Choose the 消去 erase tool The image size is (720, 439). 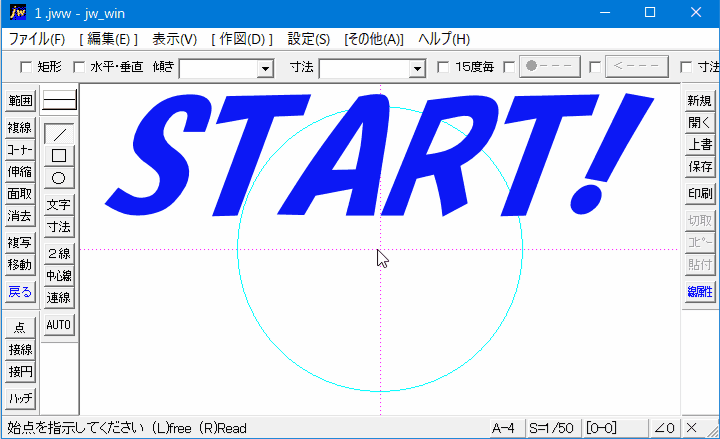20,216
